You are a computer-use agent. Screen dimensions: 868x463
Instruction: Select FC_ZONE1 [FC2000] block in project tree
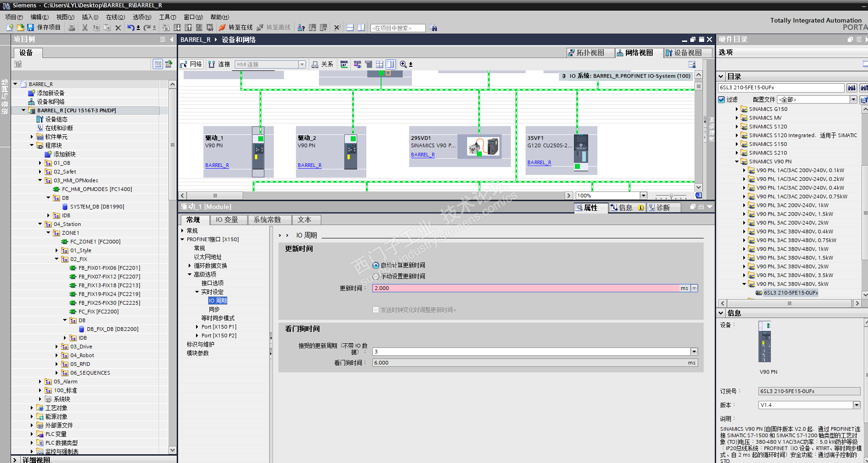[95, 242]
